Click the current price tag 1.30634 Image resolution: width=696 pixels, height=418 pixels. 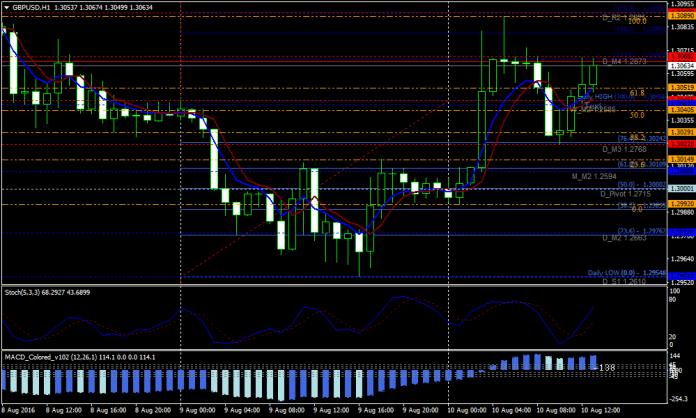tap(679, 66)
